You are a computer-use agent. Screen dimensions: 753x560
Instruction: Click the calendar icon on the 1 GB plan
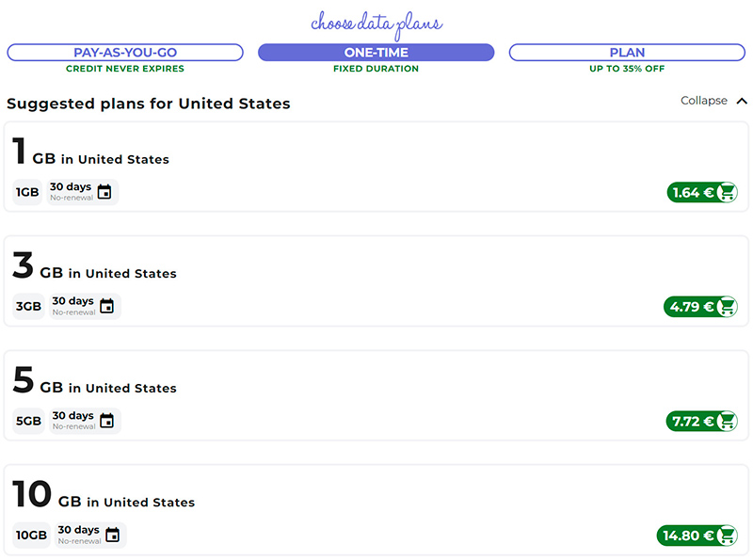pyautogui.click(x=104, y=192)
